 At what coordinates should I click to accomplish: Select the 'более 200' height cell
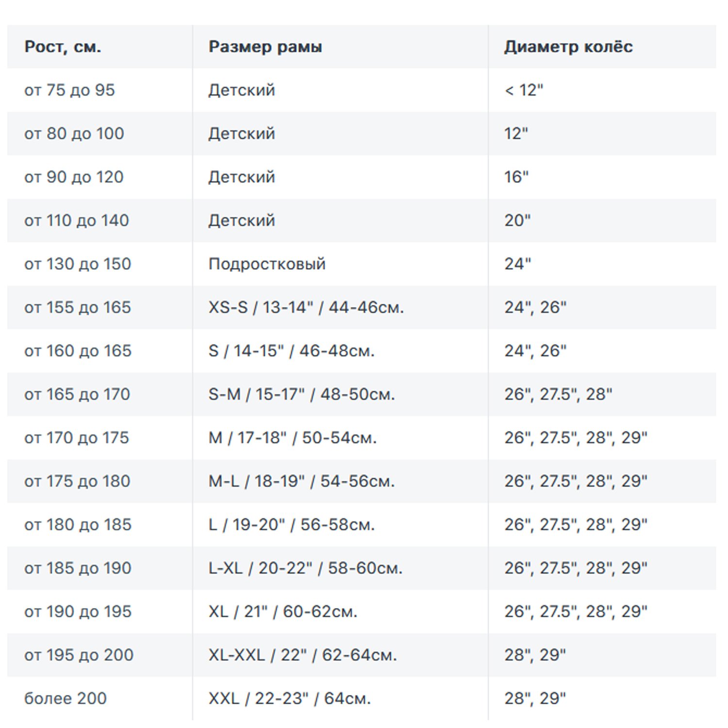(x=99, y=698)
